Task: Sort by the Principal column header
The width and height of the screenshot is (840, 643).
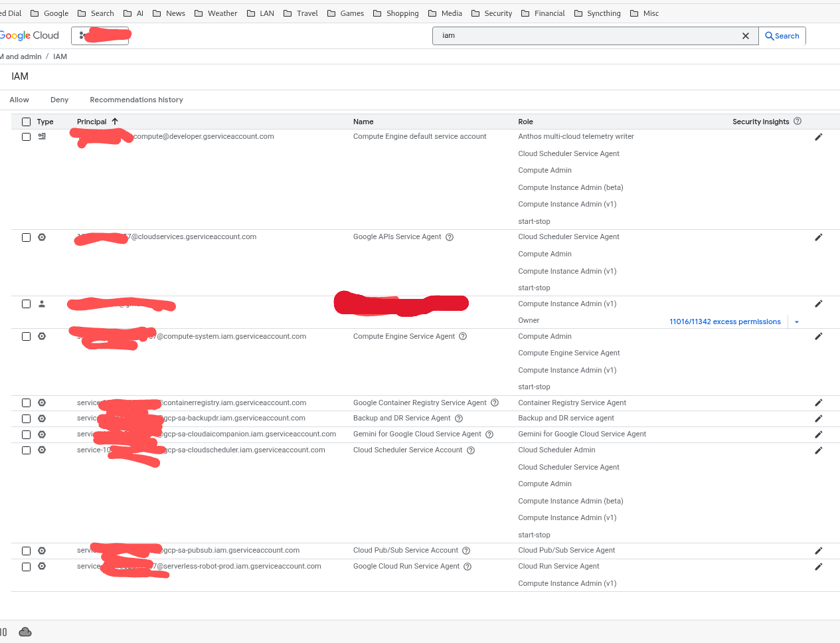Action: (x=92, y=122)
